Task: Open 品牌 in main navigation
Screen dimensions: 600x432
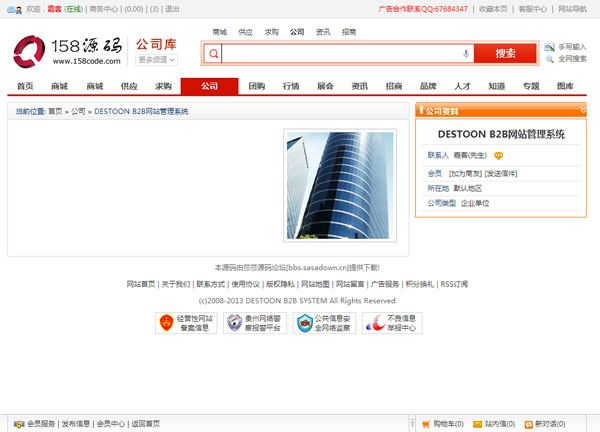Action: (428, 86)
